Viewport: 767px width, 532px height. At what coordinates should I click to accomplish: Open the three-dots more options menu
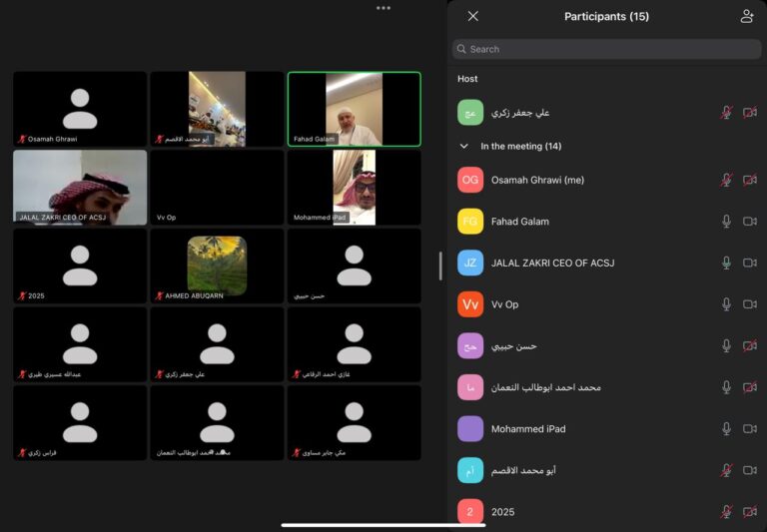click(383, 8)
